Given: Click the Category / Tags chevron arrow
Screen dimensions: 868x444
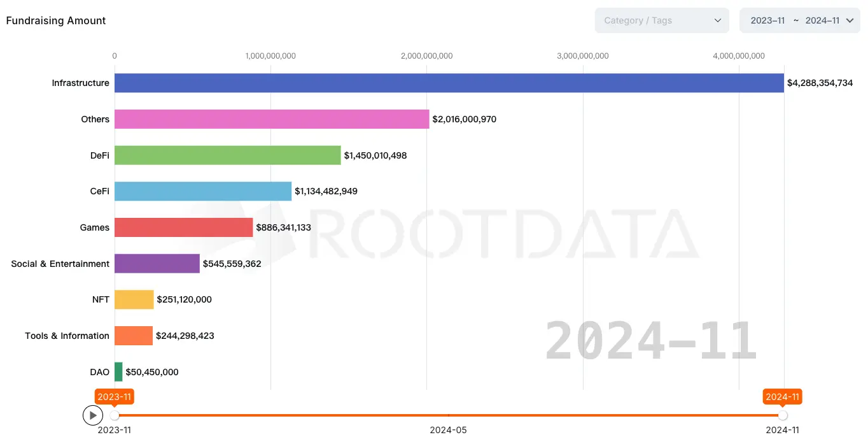Looking at the screenshot, I should [718, 20].
